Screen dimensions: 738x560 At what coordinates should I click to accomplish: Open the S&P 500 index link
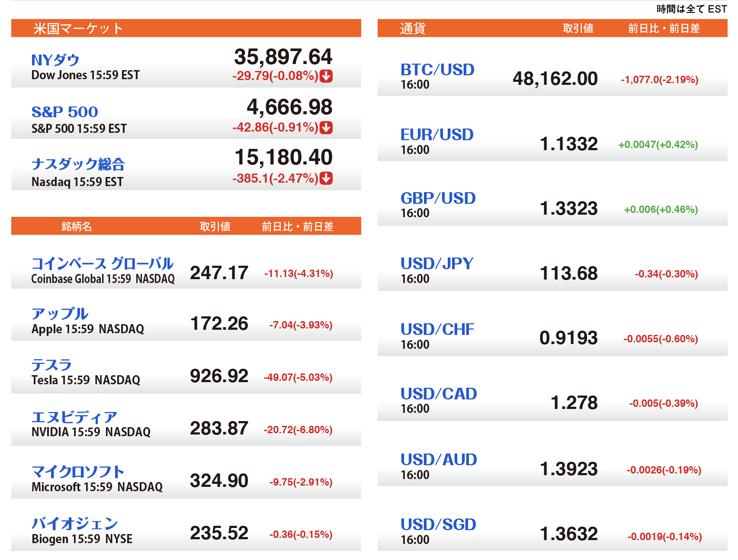click(65, 112)
